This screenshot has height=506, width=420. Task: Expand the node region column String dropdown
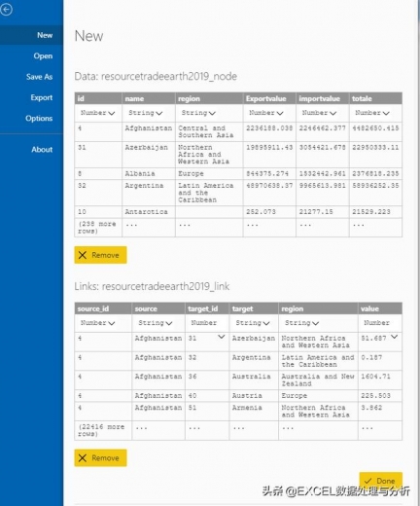pyautogui.click(x=198, y=113)
